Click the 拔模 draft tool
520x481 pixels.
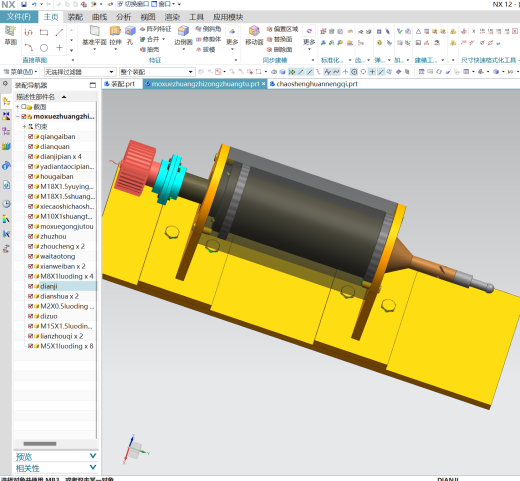205,50
